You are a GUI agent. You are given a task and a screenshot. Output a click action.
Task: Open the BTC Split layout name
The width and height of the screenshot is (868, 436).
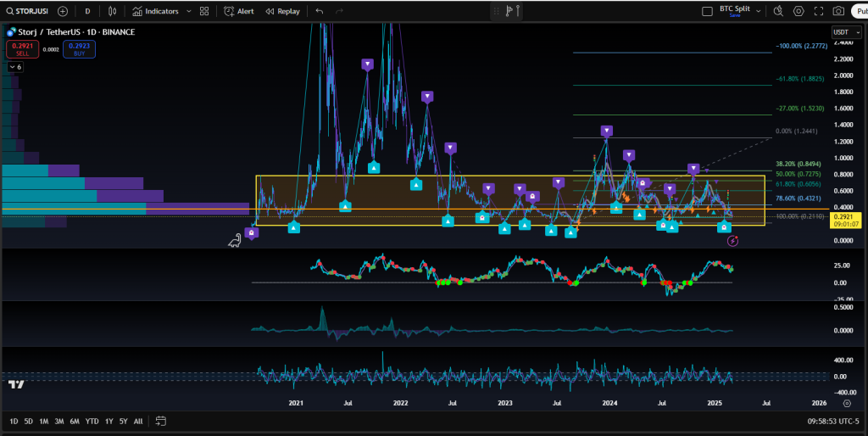click(x=735, y=8)
